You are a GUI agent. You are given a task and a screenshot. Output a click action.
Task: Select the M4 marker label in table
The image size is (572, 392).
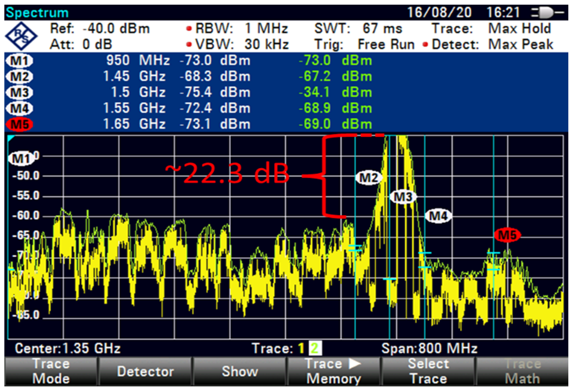coord(19,108)
